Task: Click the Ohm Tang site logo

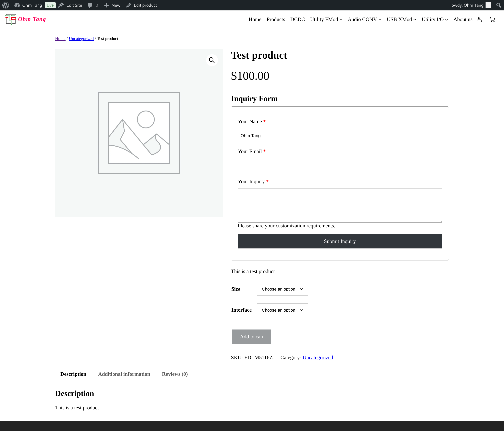Action: click(25, 19)
